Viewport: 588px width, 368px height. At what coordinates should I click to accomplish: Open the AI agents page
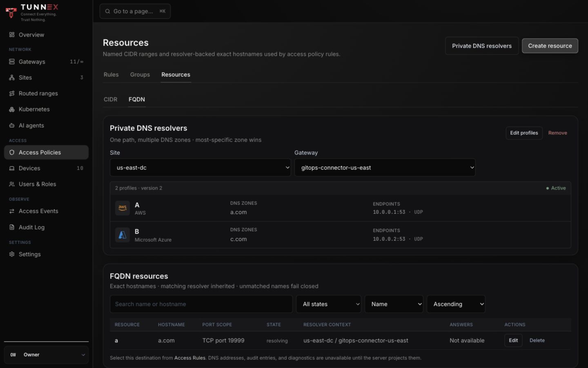tap(46, 126)
